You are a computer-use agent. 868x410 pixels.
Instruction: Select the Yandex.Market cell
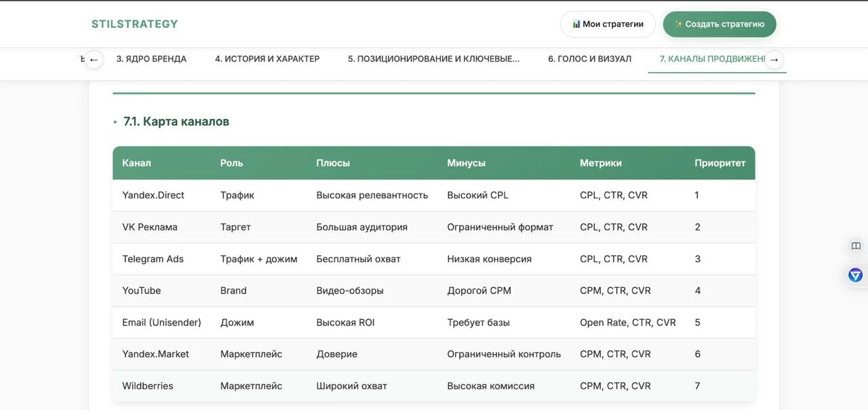point(155,354)
